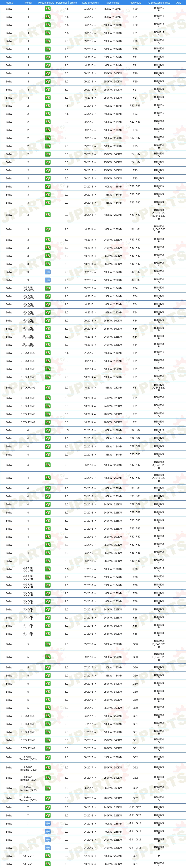Viewport: 186px width, 868px height.
Task: Select the 12.2017 production date cell
Action: pos(90,856)
